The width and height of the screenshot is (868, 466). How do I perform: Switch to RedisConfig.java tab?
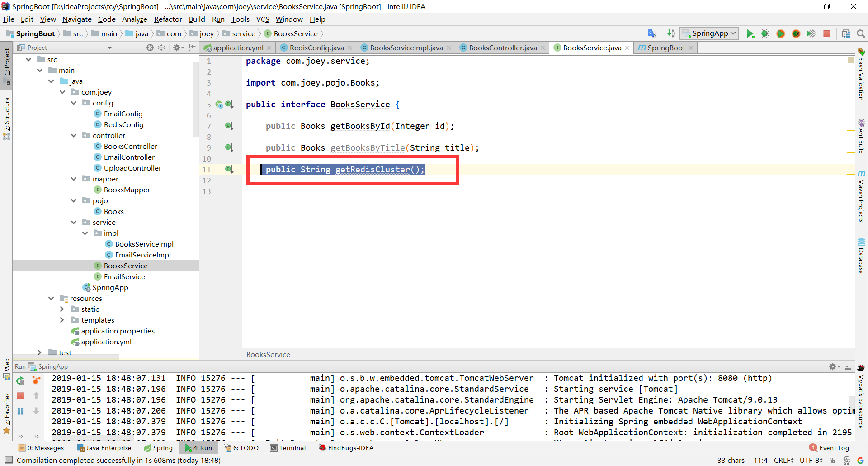coord(316,48)
